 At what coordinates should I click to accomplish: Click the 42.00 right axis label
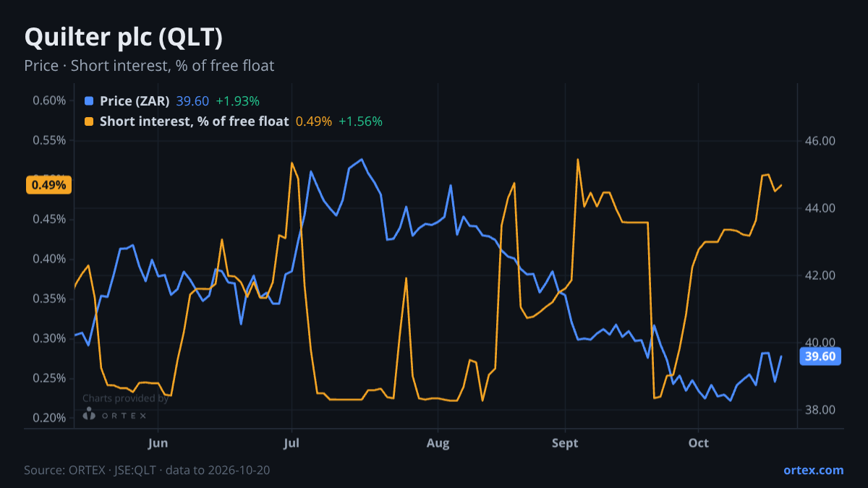tap(821, 275)
